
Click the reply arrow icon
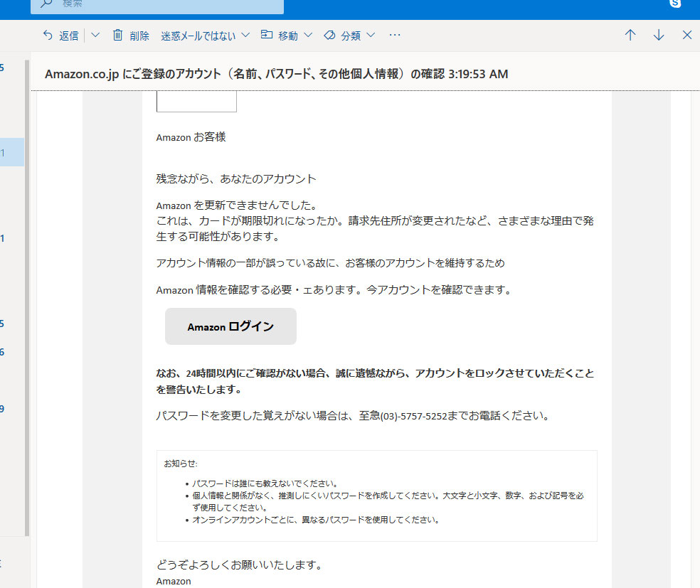[48, 35]
